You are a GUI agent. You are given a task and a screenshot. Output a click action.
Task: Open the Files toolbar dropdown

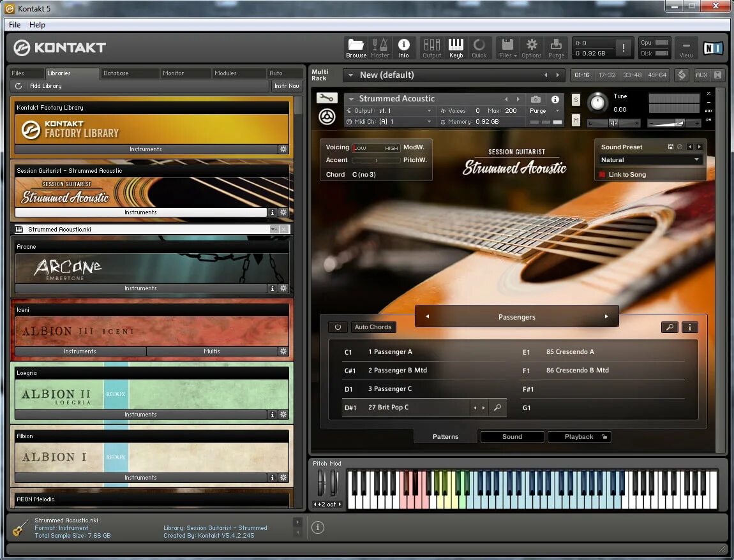[507, 48]
